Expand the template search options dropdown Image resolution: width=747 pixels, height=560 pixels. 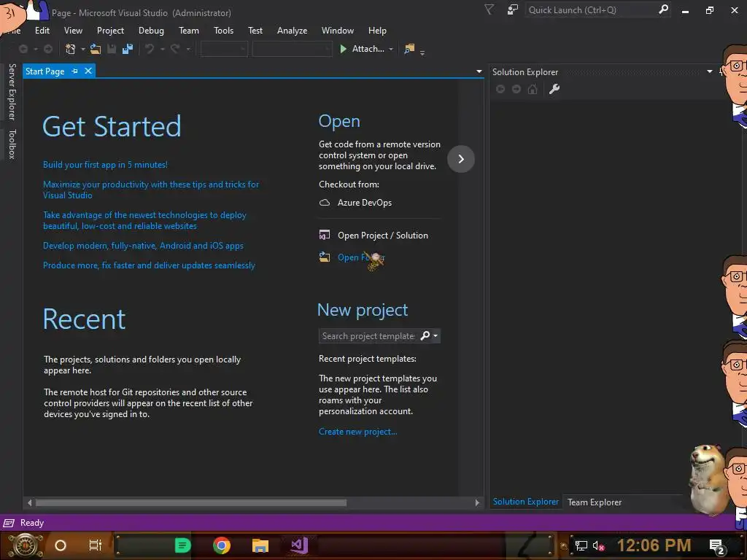pyautogui.click(x=436, y=335)
